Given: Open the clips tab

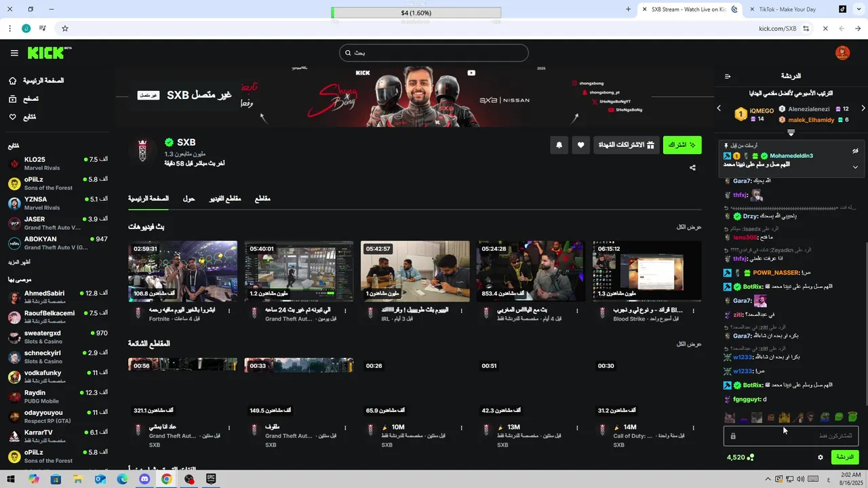Looking at the screenshot, I should [262, 199].
